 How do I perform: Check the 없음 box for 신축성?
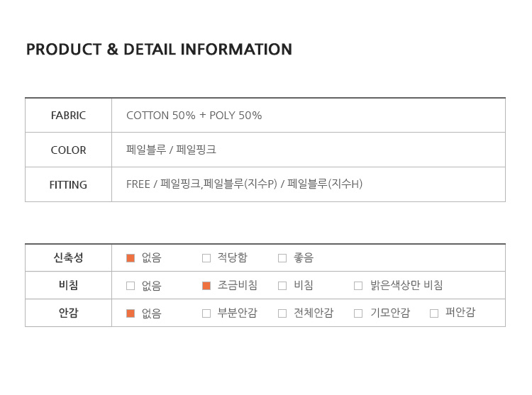pos(131,258)
